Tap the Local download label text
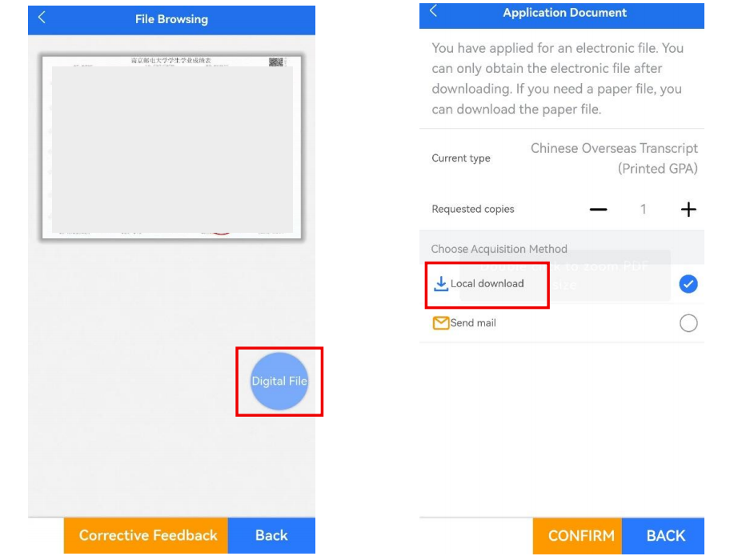 487,283
